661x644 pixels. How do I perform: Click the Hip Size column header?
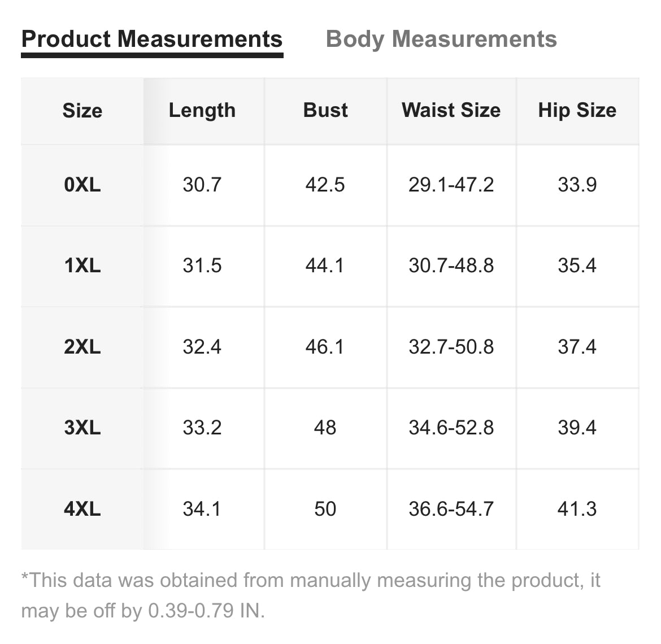(577, 111)
